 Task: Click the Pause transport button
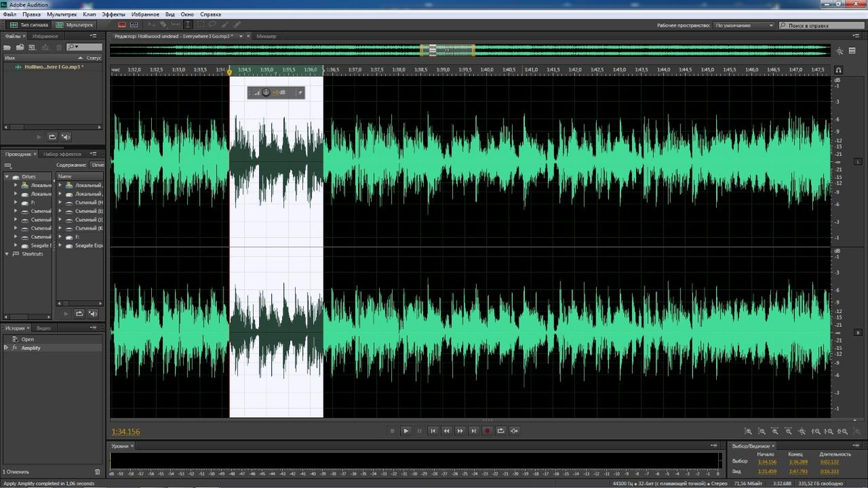(420, 431)
